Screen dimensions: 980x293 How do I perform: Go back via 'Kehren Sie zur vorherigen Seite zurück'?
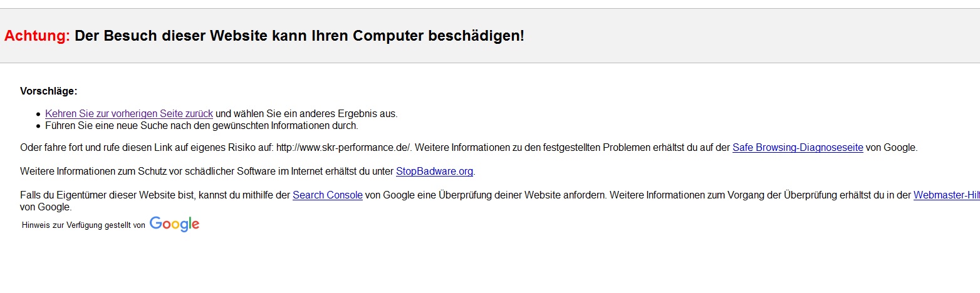[x=129, y=114]
